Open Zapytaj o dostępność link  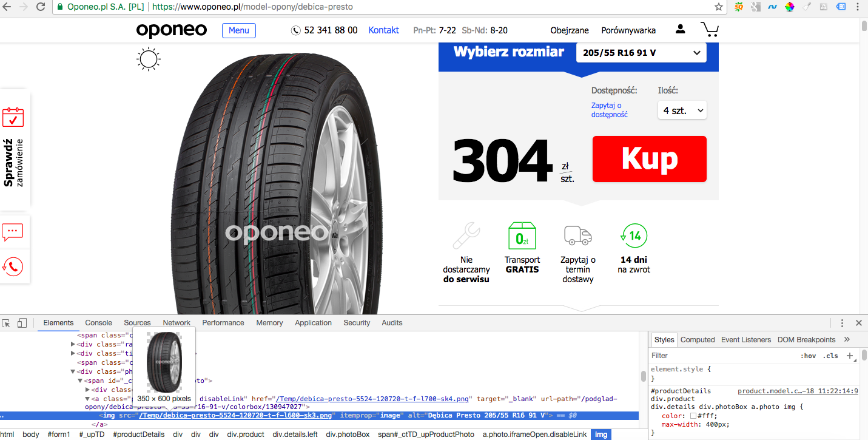tap(610, 110)
